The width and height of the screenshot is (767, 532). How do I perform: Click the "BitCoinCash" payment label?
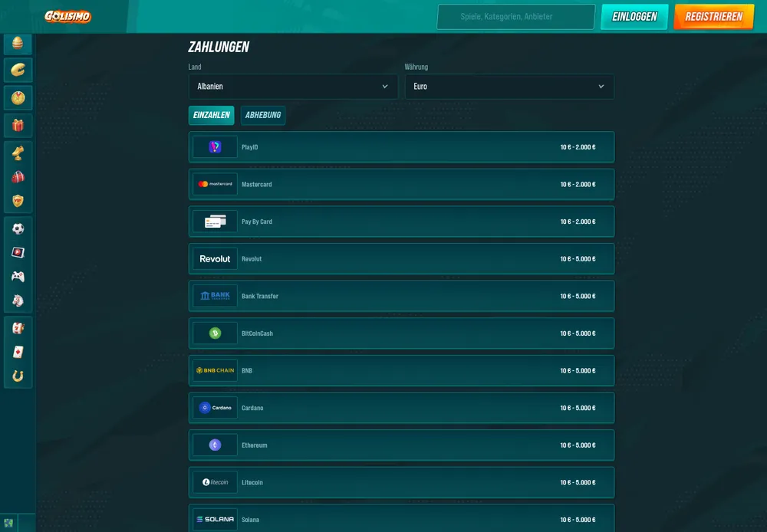(x=257, y=333)
